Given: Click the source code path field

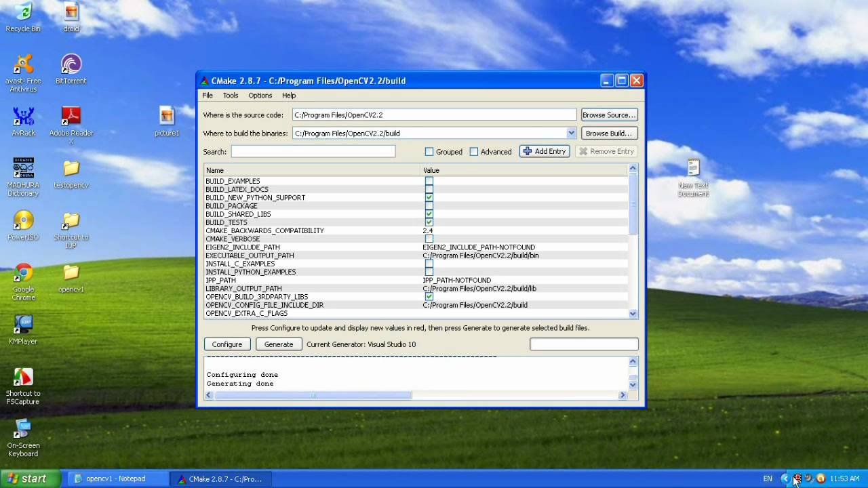Looking at the screenshot, I should (434, 115).
